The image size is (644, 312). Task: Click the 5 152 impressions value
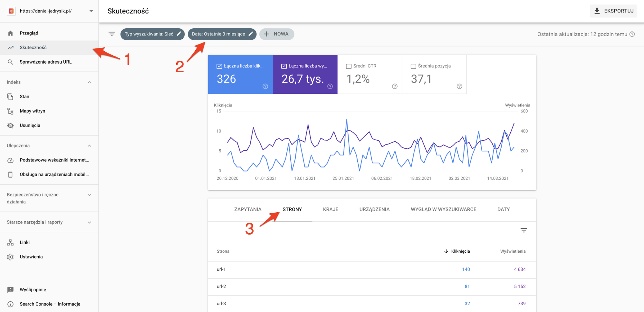coord(520,287)
